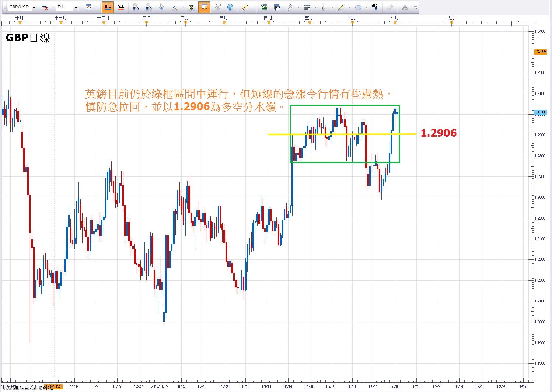This screenshot has width=552, height=392.
Task: Toggle the Bid price line button
Action: click(x=108, y=7)
